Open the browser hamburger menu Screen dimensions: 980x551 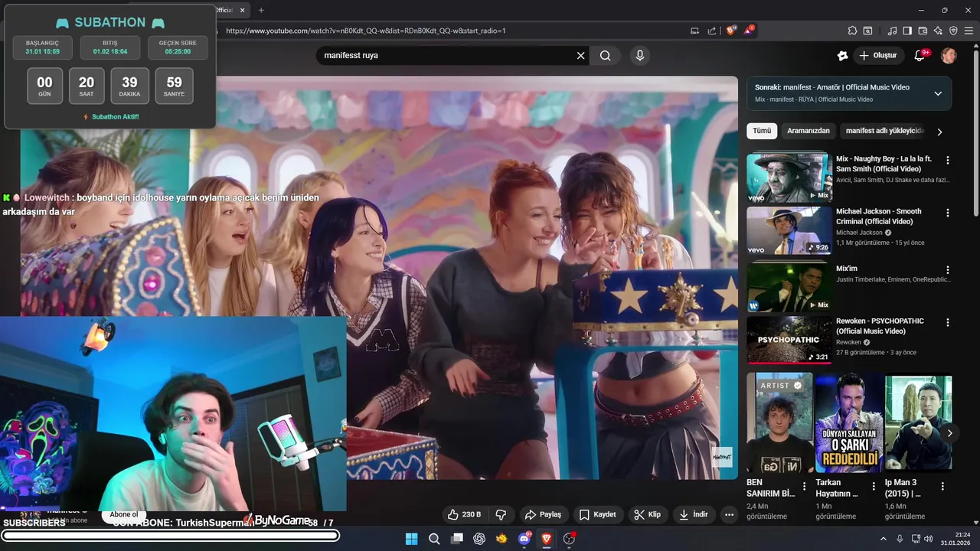(x=969, y=31)
